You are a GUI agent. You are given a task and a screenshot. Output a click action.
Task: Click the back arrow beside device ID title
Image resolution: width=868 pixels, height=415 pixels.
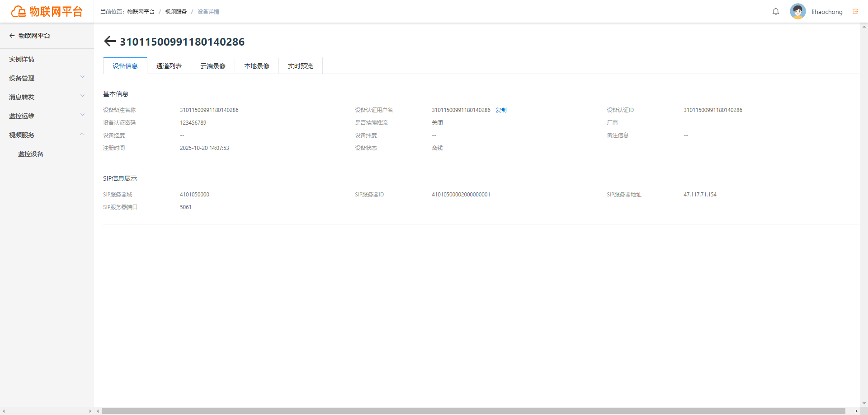point(110,42)
